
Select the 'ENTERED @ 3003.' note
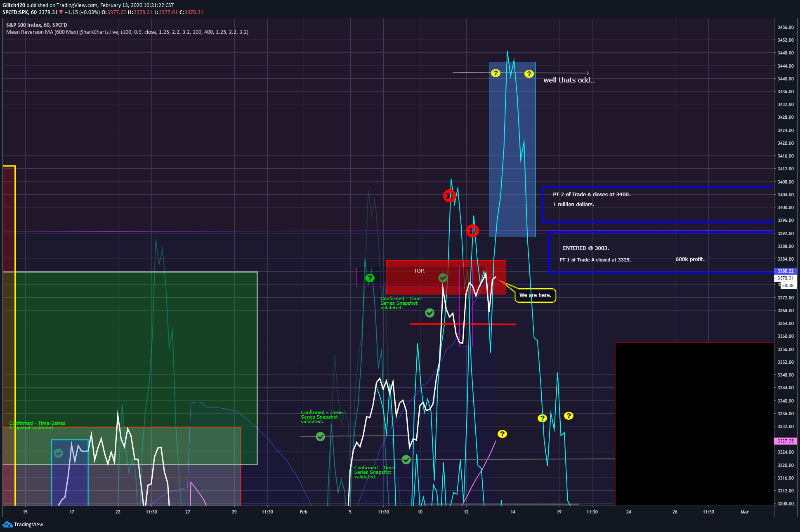click(x=586, y=248)
